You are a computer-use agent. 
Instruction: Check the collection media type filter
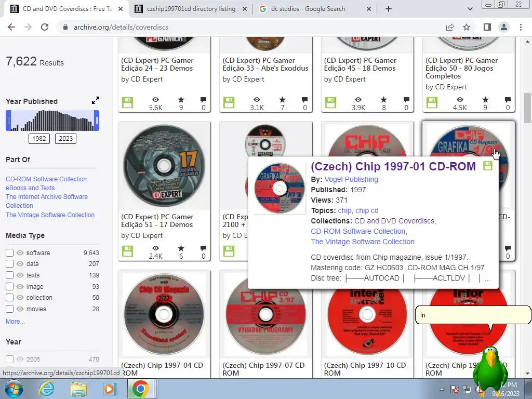coord(9,298)
